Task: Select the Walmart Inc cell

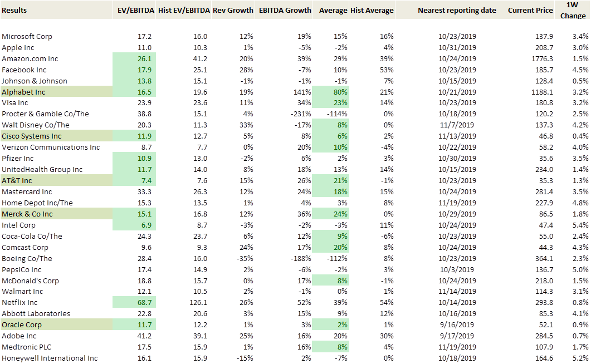Action: [x=22, y=291]
